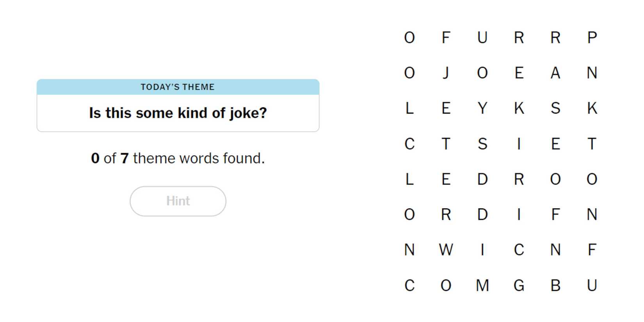Image resolution: width=644 pixels, height=322 pixels.
Task: Tap the letter A in the grid
Action: (555, 73)
